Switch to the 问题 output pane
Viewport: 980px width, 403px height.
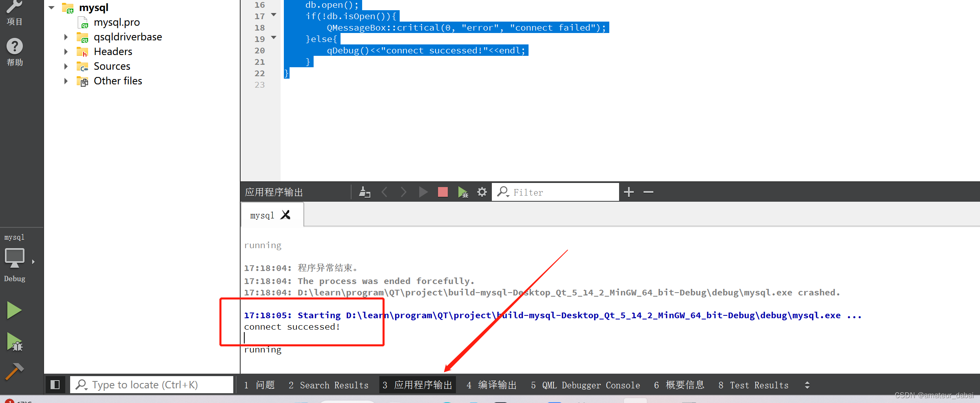click(x=259, y=385)
